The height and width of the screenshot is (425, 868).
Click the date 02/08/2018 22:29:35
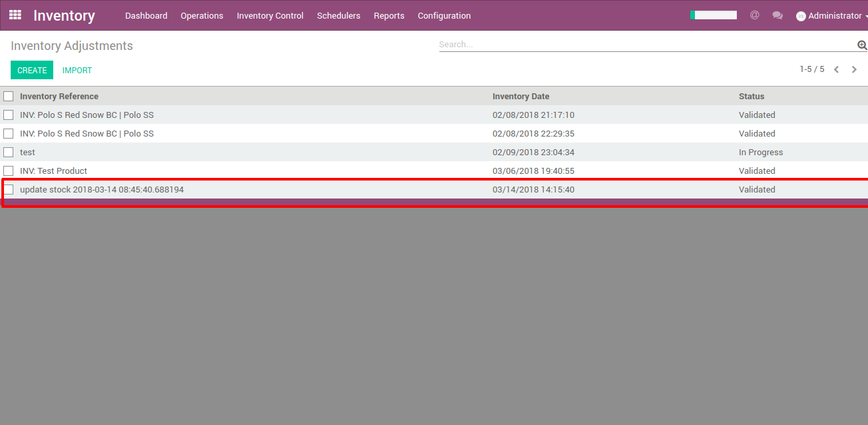[533, 134]
